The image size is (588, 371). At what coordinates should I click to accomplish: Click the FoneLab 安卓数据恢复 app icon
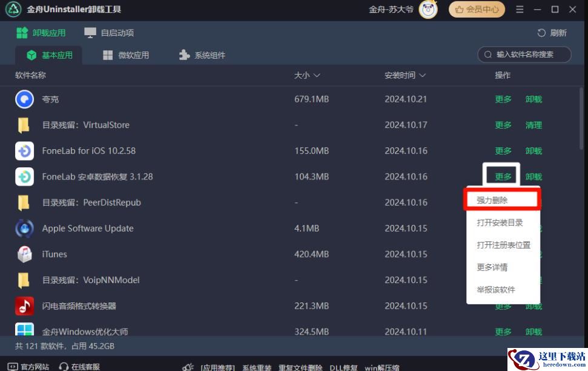pos(24,177)
